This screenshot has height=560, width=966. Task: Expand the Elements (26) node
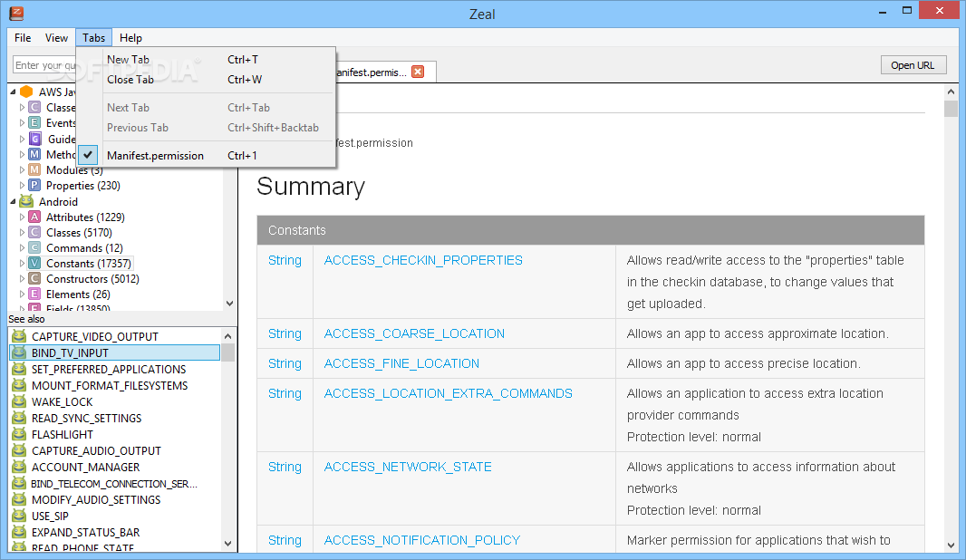pyautogui.click(x=22, y=294)
